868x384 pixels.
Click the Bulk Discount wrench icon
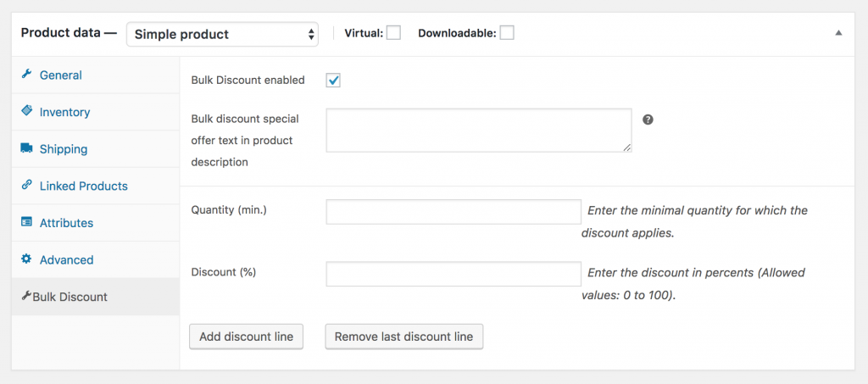(26, 297)
